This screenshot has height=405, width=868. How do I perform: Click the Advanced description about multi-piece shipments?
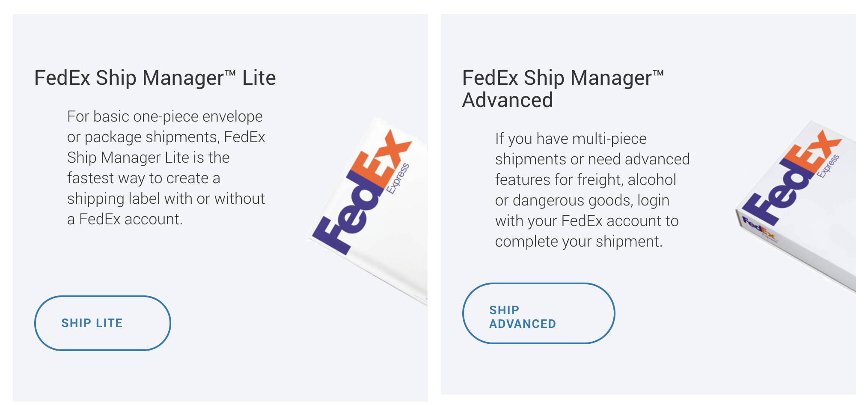[x=592, y=190]
